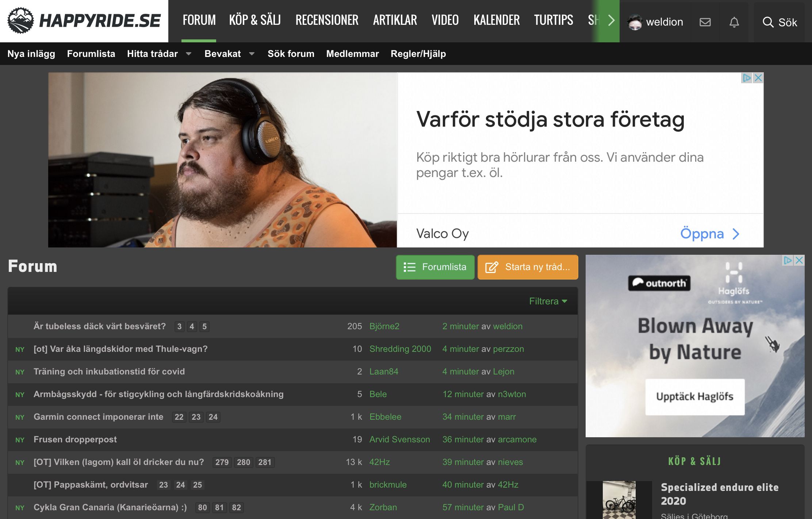Close the Haglöfs sidebar ad
This screenshot has width=812, height=519.
799,260
